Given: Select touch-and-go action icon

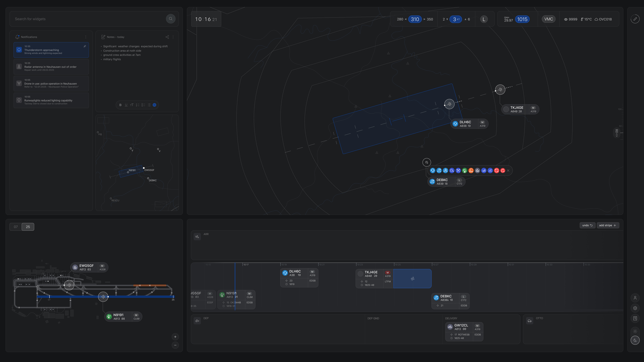Looking at the screenshot, I should 484,171.
